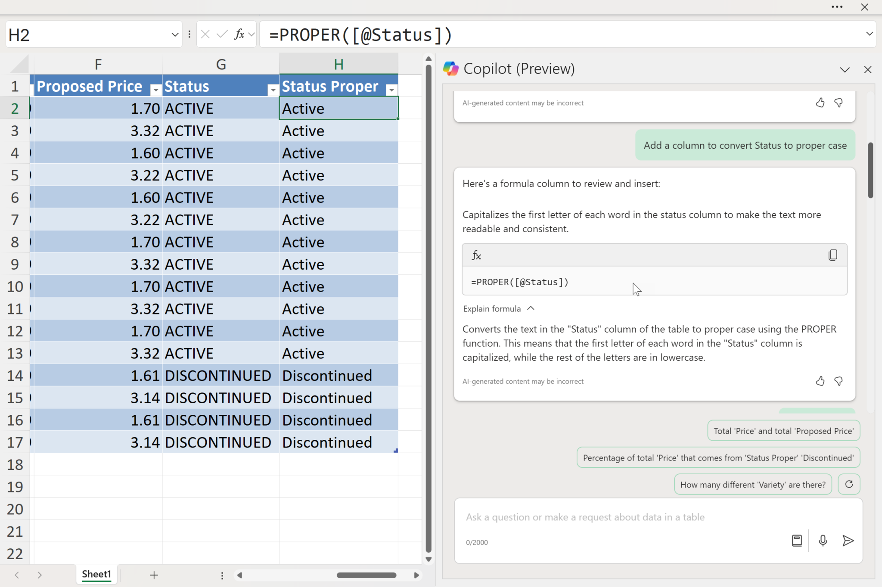Refresh the suggested prompts
This screenshot has height=588, width=882.
[849, 484]
